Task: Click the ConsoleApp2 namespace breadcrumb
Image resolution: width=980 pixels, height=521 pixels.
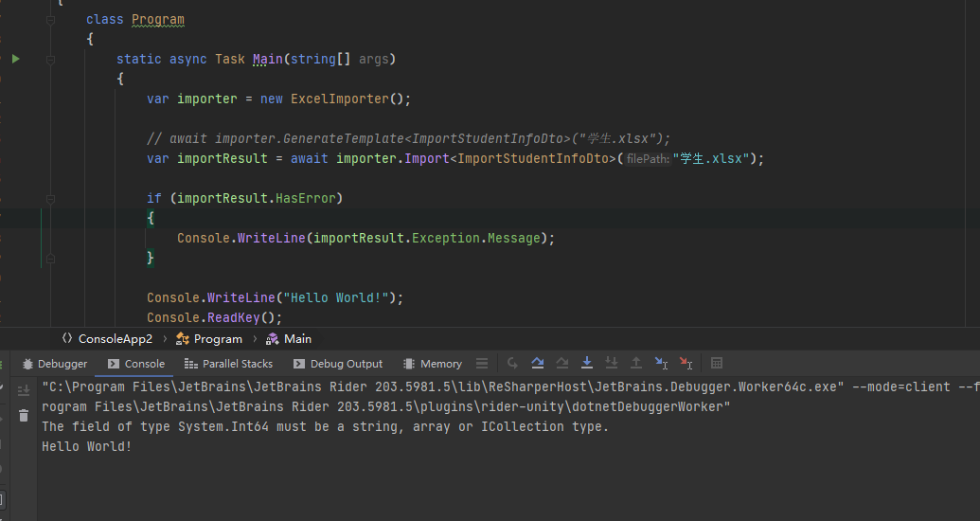Action: 108,338
